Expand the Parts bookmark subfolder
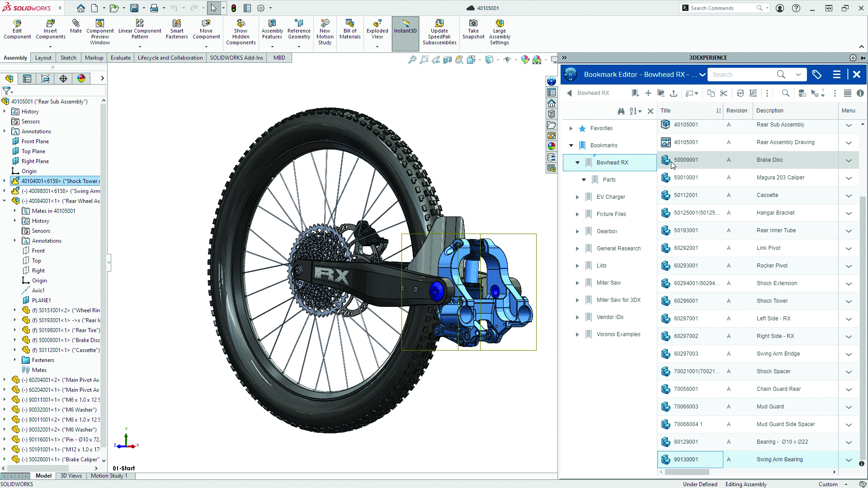 584,179
